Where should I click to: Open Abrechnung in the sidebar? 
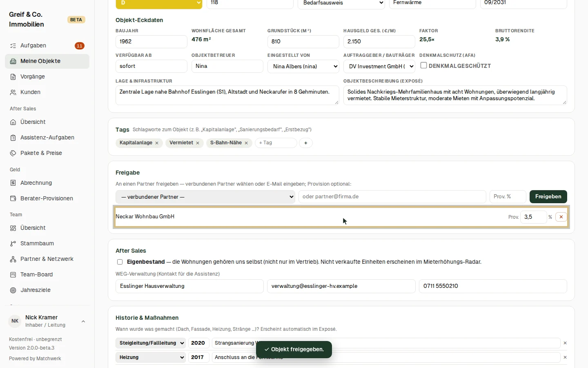[47, 183]
